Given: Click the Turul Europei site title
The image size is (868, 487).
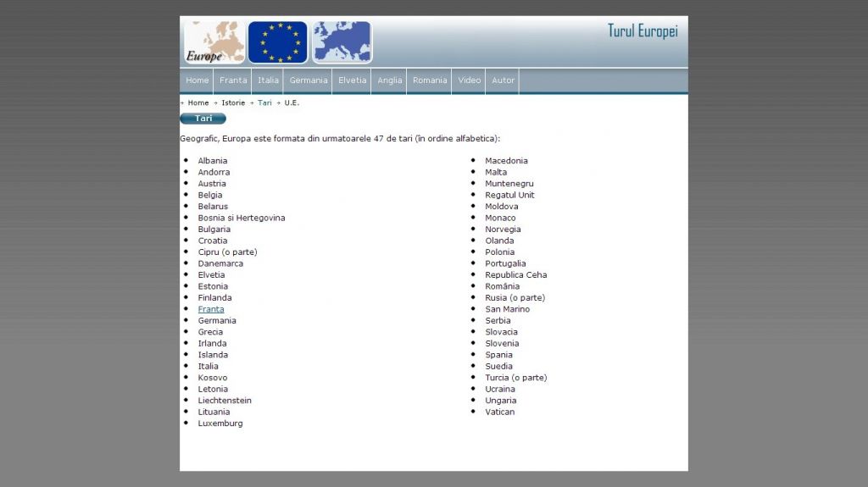Looking at the screenshot, I should 643,31.
